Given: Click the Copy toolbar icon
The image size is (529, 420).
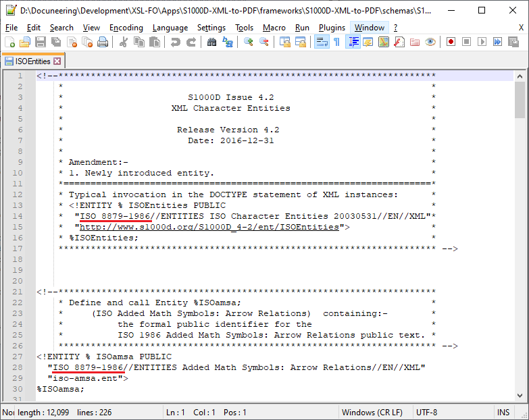Looking at the screenshot, I should [139, 42].
